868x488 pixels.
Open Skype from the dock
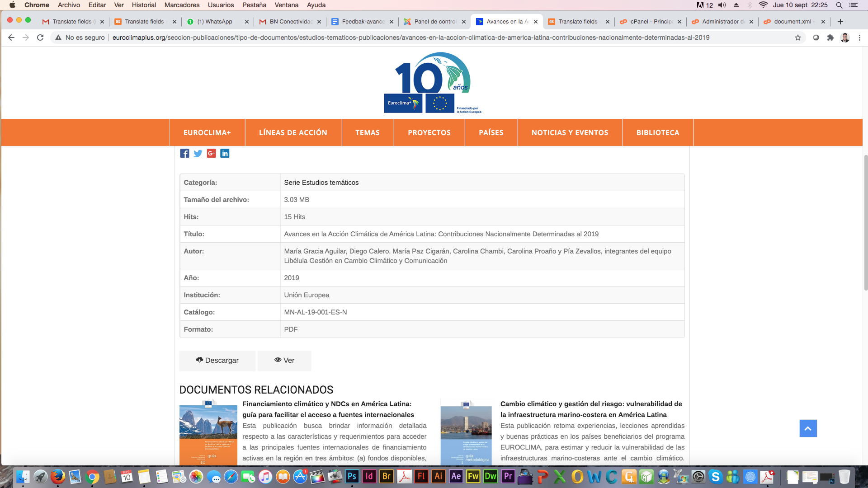pyautogui.click(x=716, y=476)
